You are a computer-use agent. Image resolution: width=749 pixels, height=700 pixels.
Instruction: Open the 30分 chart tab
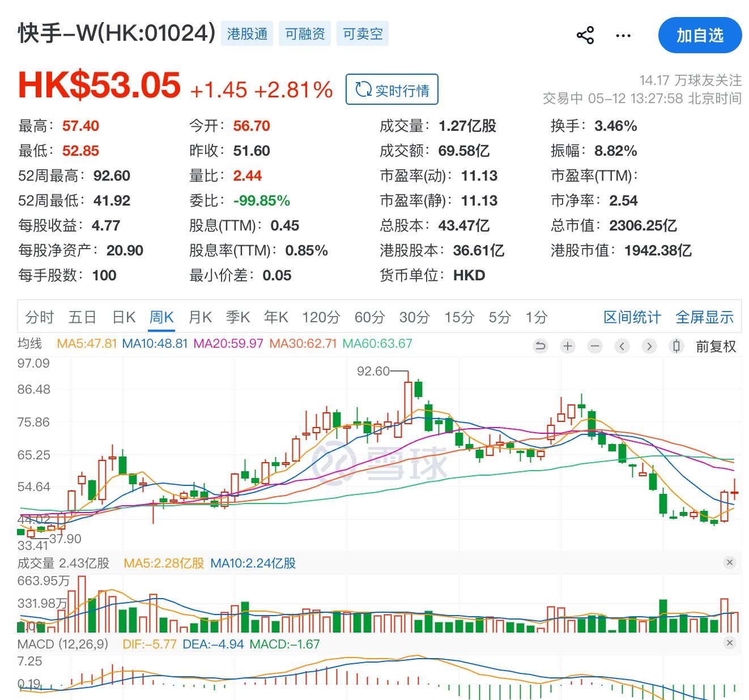(x=414, y=317)
